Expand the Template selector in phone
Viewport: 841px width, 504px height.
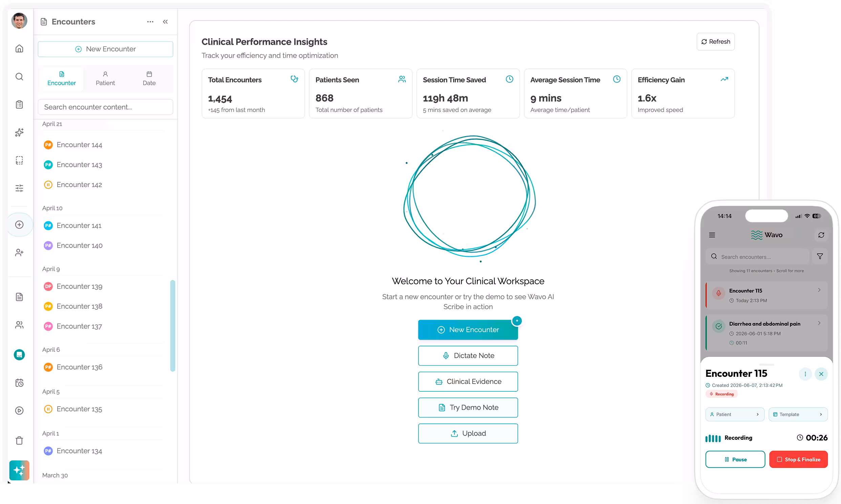[798, 414]
